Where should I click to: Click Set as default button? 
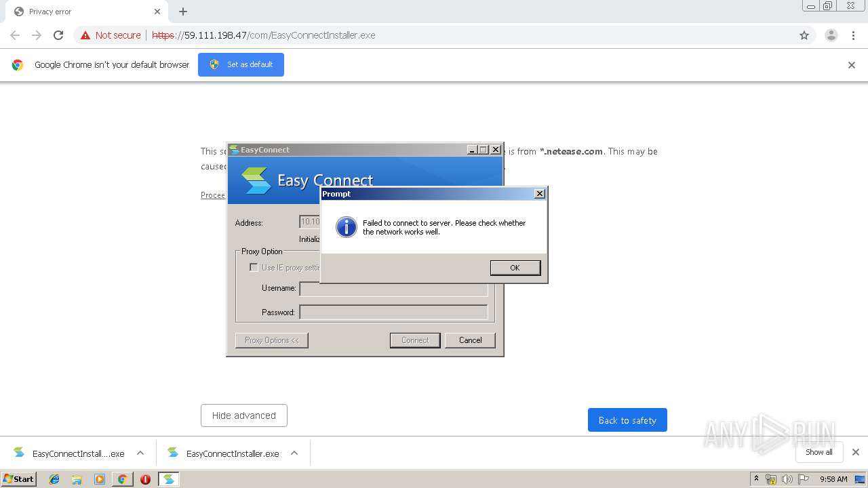(241, 64)
